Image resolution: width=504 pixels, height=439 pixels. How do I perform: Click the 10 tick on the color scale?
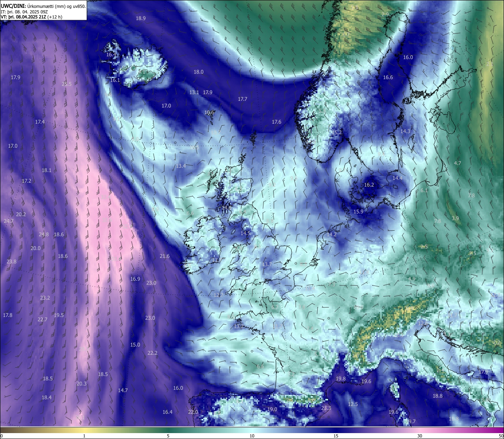[x=252, y=436]
